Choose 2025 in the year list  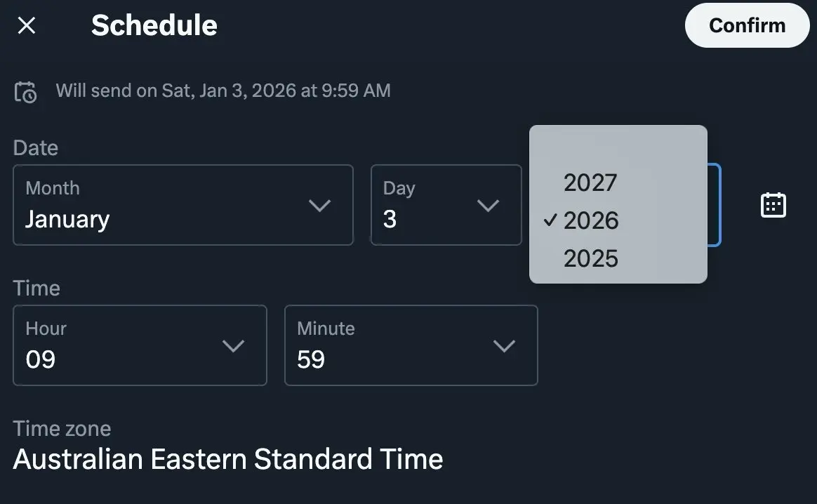click(x=590, y=258)
